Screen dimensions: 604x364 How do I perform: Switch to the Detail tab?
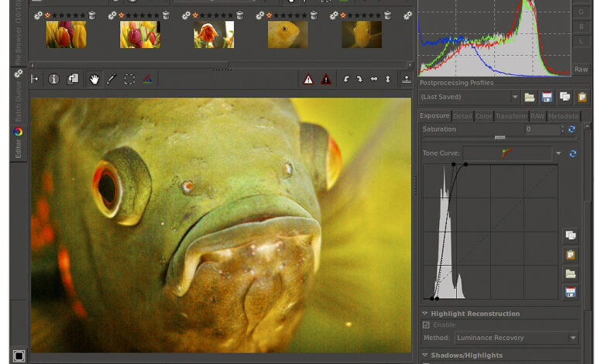(462, 116)
